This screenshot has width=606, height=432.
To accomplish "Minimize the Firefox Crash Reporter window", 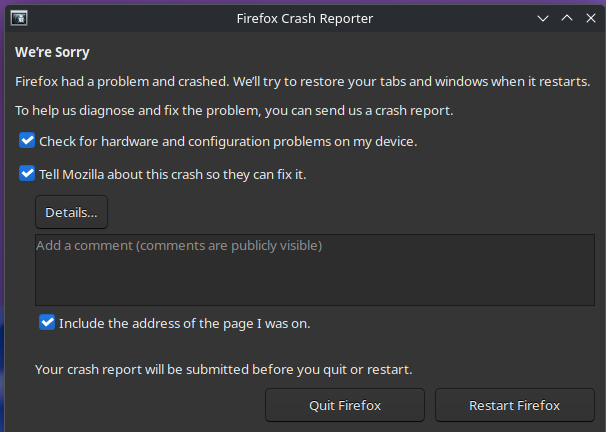I will click(543, 18).
